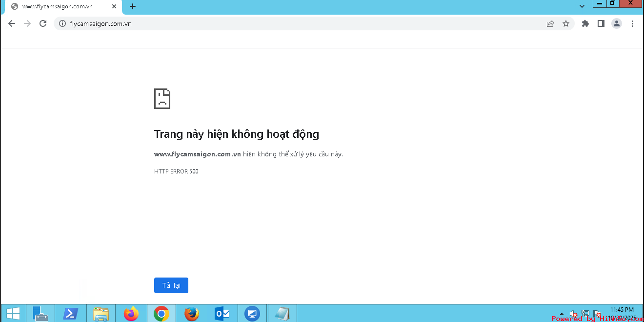Open Server Manager from the taskbar
644x322 pixels.
coord(40,314)
